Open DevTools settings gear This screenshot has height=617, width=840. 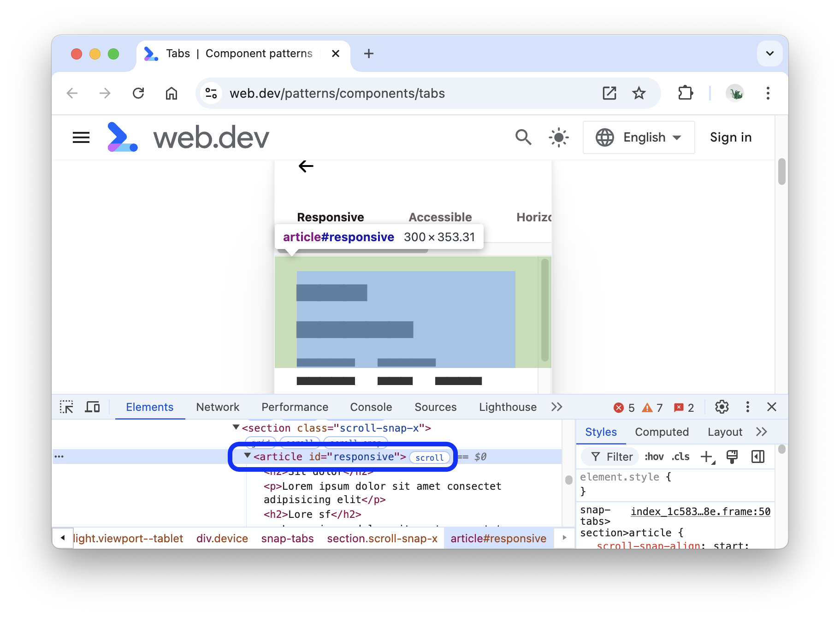[722, 407]
